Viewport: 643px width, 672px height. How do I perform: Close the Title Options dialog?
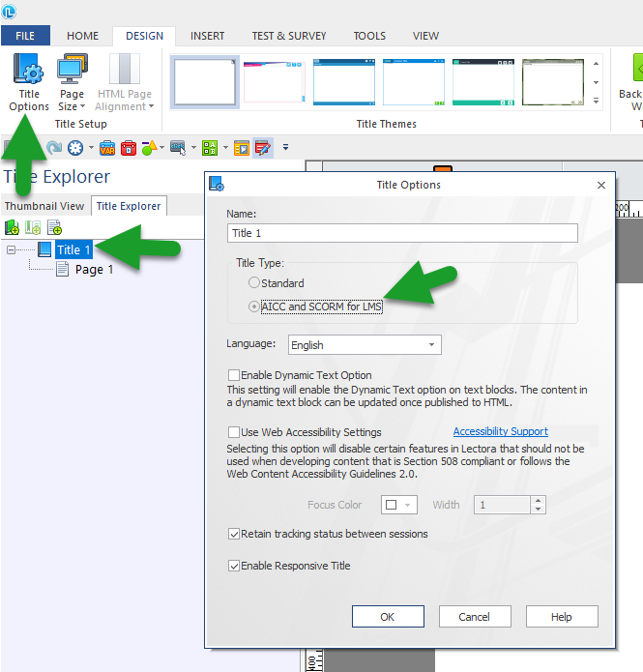[x=601, y=185]
